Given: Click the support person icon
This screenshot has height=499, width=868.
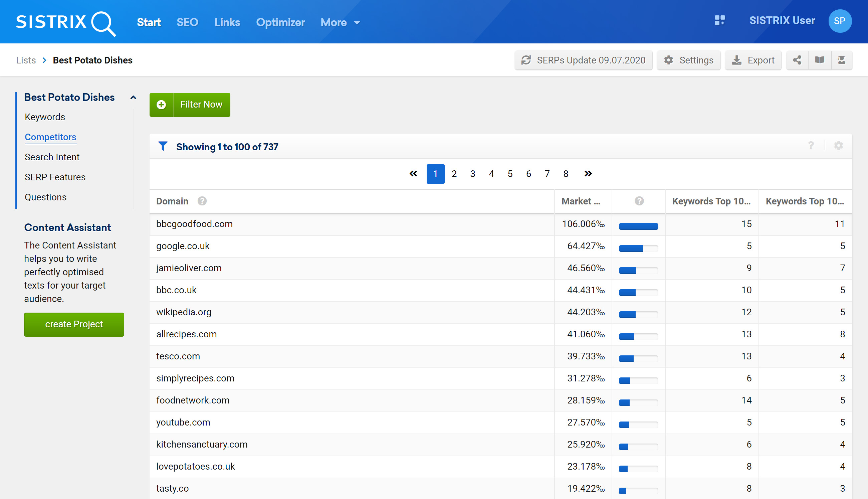Looking at the screenshot, I should coord(841,60).
